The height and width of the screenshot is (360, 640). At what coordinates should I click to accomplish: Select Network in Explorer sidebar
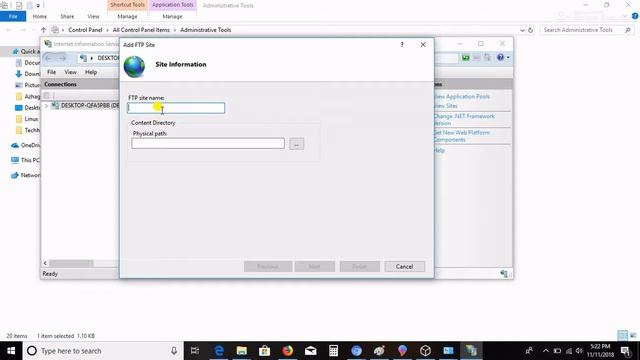click(x=26, y=175)
